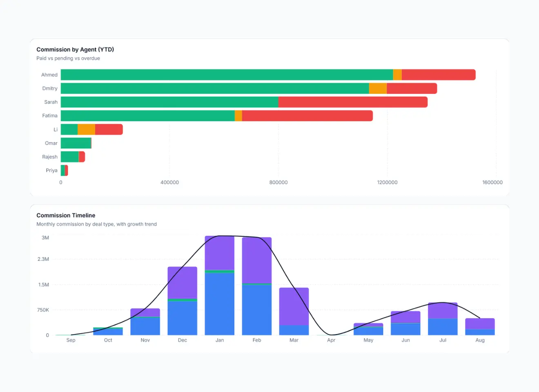
Task: Click the 750K y-axis label
Action: [43, 310]
